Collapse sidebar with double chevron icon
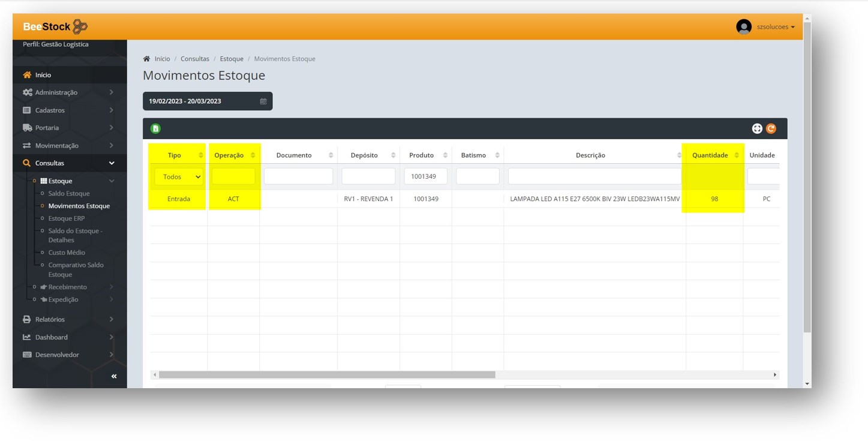 114,376
